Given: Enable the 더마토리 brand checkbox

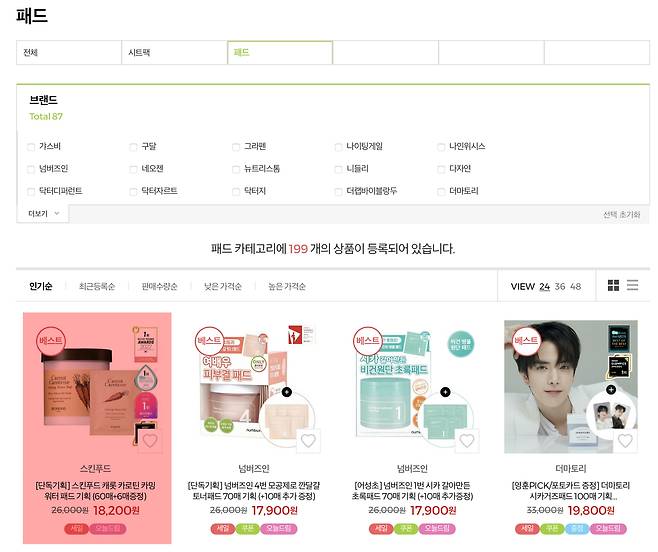Looking at the screenshot, I should point(441,192).
